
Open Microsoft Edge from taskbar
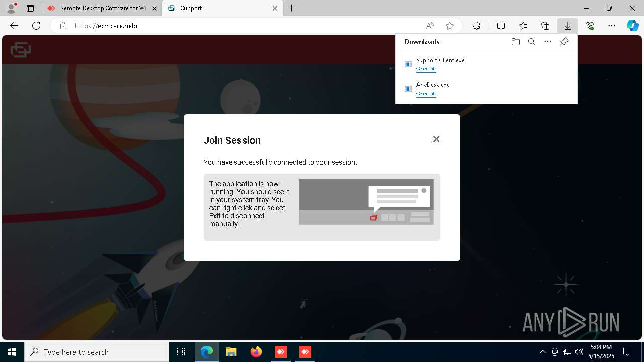[207, 352]
